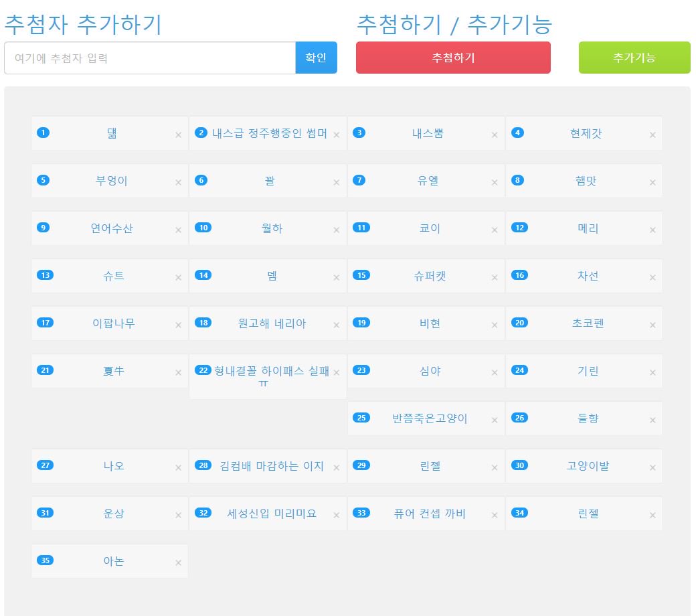
Task: Delete participant 15 슈퍼캣
Action: (x=495, y=278)
